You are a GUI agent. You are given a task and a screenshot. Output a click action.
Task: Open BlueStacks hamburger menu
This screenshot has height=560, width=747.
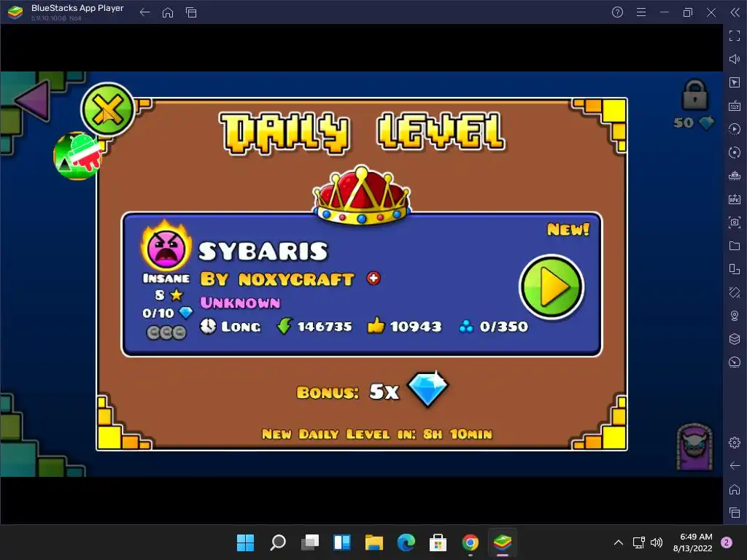point(641,12)
